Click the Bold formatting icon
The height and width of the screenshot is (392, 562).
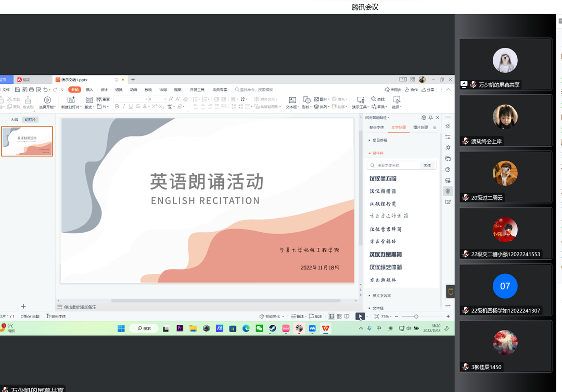click(117, 107)
